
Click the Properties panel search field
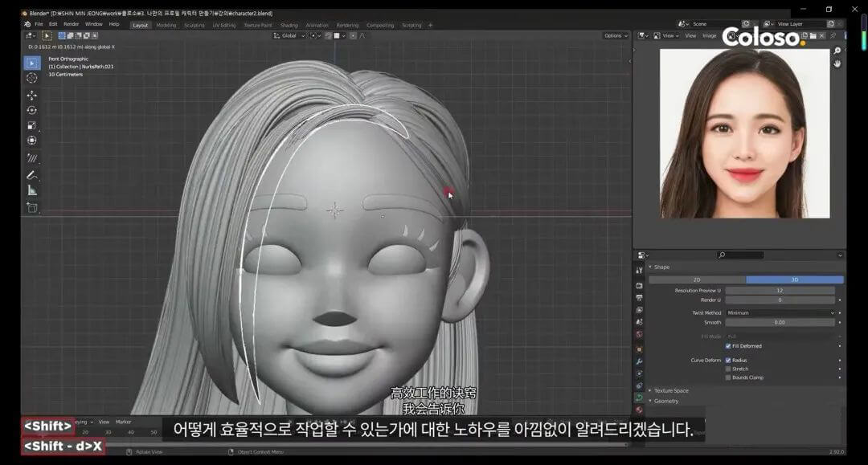pyautogui.click(x=739, y=253)
